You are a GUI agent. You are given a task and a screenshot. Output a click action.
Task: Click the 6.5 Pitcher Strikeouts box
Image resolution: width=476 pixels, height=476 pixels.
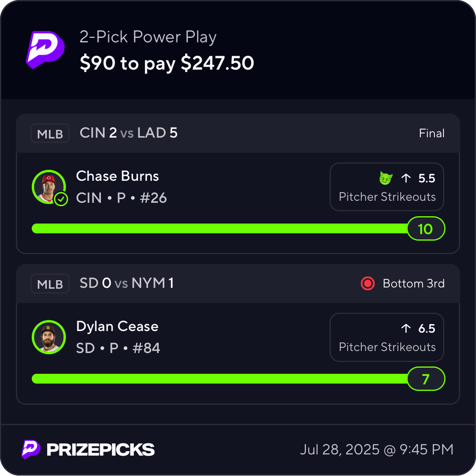click(x=387, y=337)
